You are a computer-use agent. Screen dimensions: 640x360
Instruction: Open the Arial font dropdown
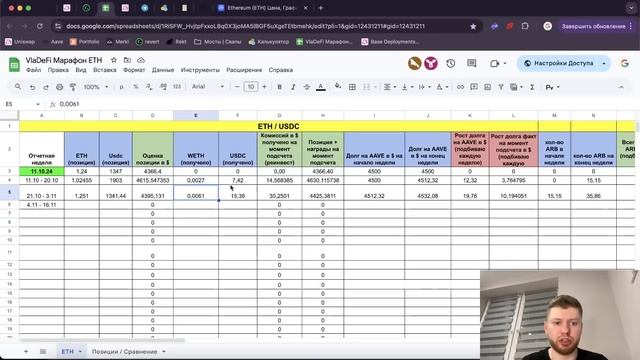[208, 87]
